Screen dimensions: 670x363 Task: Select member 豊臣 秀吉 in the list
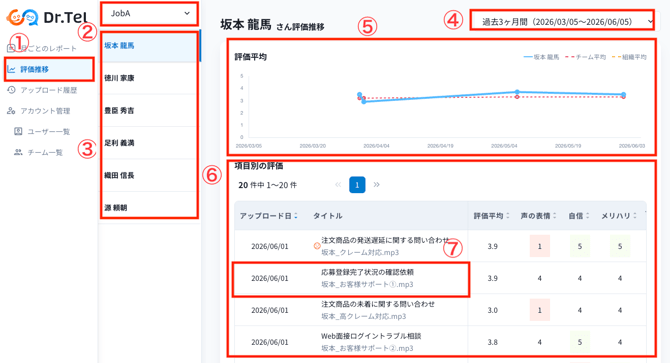[149, 111]
